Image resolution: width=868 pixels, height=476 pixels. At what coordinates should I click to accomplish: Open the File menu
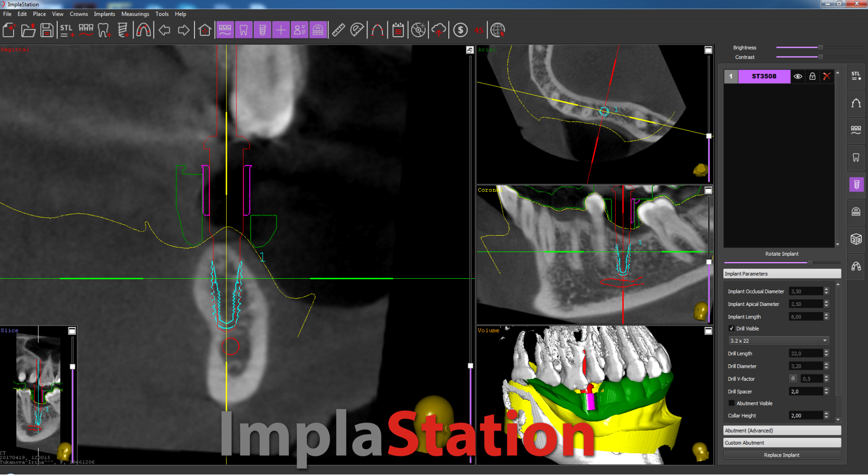pyautogui.click(x=7, y=14)
